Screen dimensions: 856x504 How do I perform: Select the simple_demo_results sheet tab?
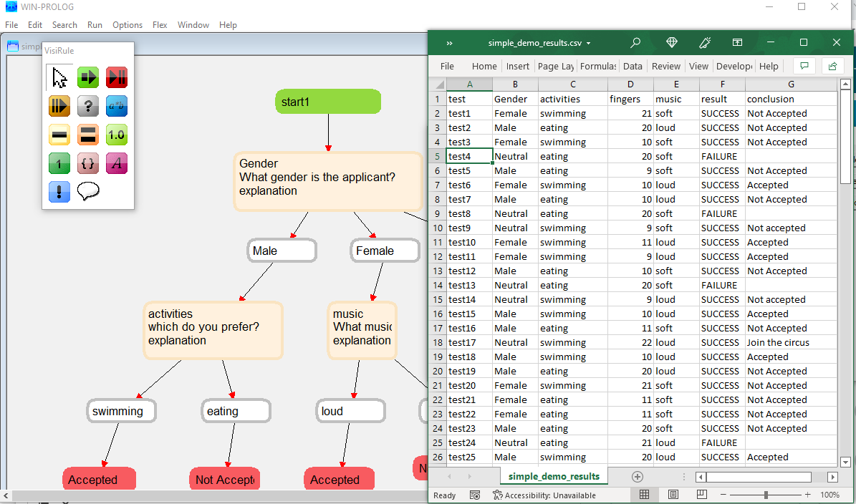(554, 476)
